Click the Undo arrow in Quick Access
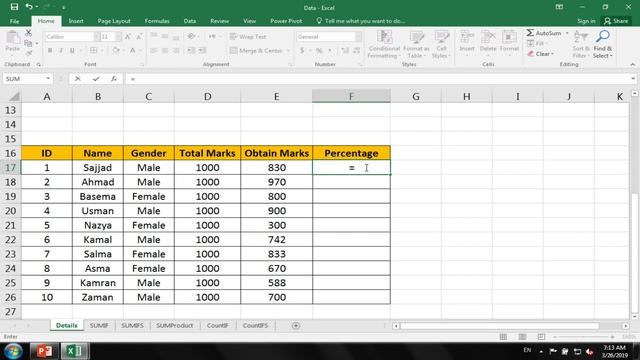 (x=29, y=7)
